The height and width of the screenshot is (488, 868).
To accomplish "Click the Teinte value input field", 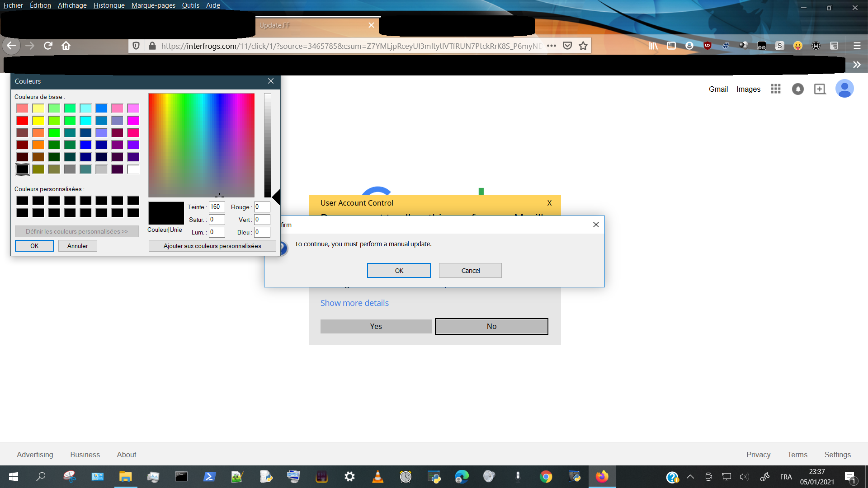I will (x=217, y=207).
